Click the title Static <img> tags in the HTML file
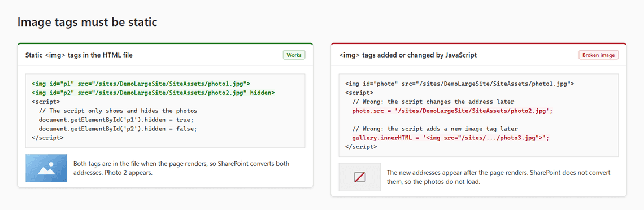644x210 pixels. coord(79,55)
